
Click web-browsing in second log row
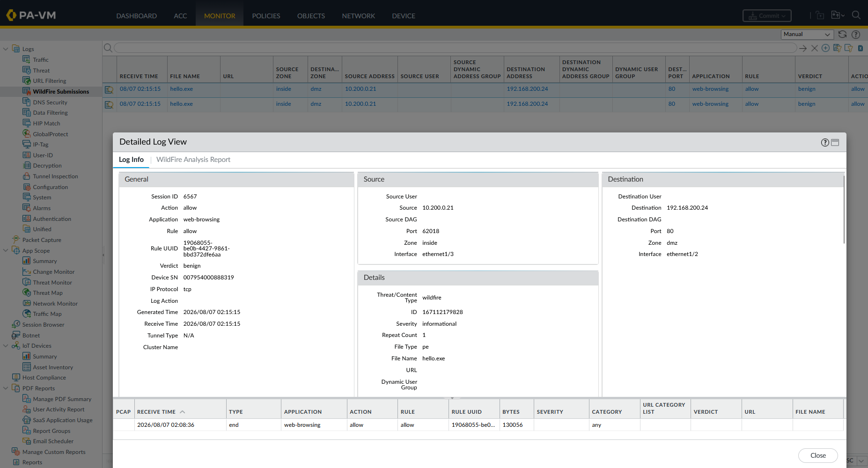point(710,104)
